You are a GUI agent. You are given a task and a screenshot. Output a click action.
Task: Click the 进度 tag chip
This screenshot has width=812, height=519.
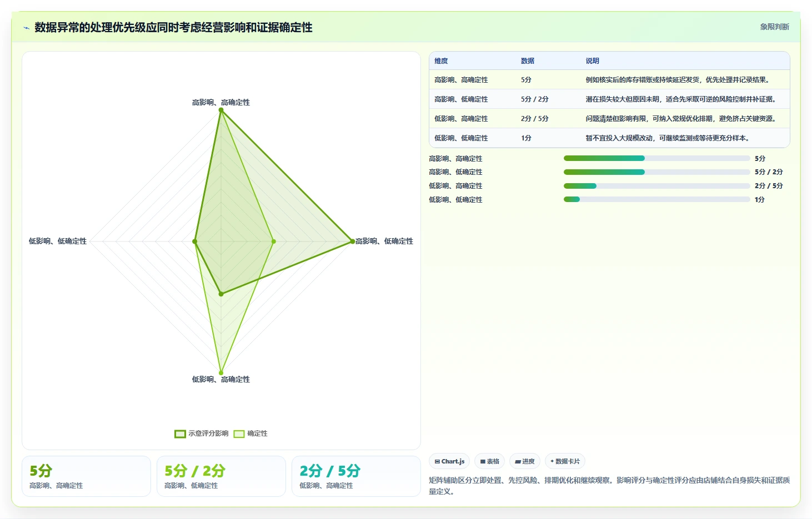coord(524,461)
